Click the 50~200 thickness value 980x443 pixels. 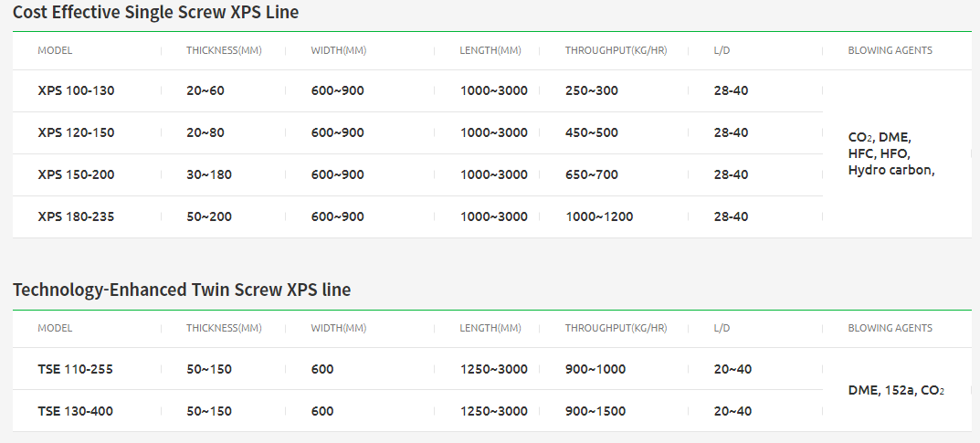pos(209,216)
